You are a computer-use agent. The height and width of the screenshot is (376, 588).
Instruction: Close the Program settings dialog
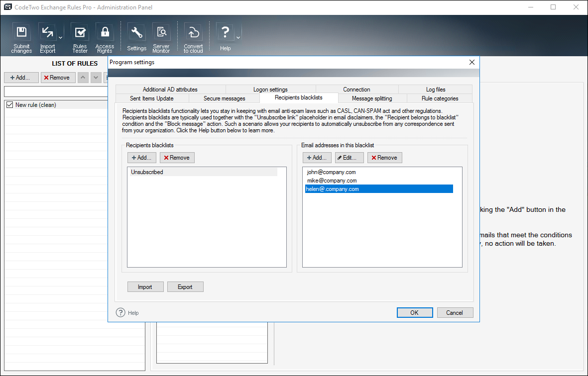472,62
